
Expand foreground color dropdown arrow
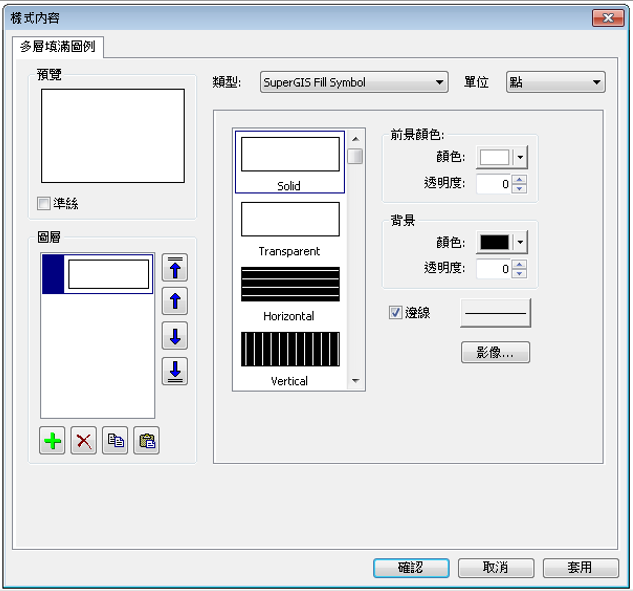point(520,157)
